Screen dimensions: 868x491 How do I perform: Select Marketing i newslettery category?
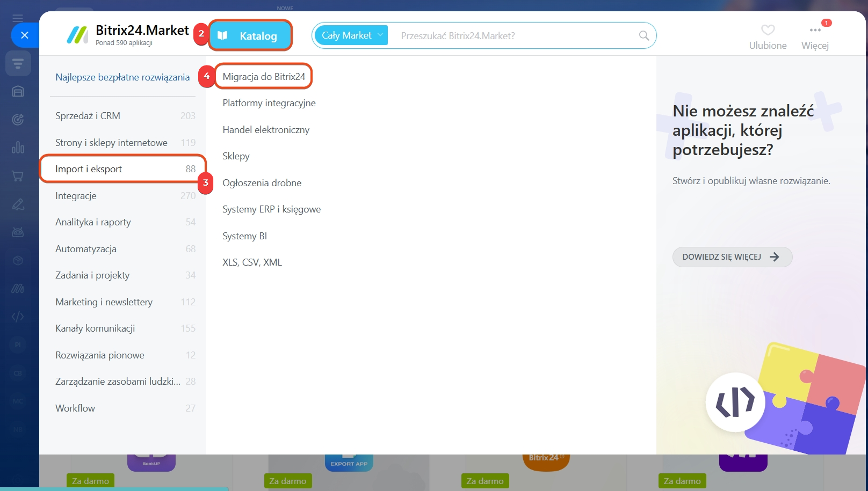click(125, 302)
